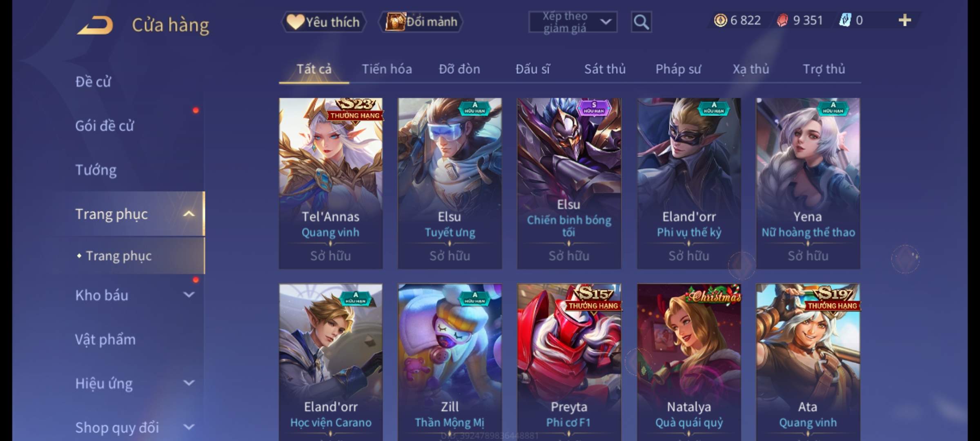Open the Xếp theo giảm giá dropdown
This screenshot has width=980, height=441.
point(573,22)
